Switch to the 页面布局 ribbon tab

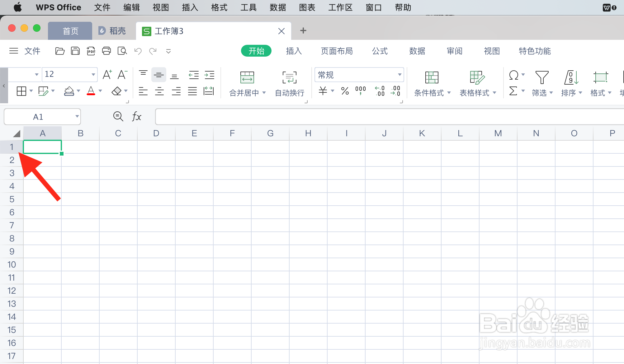[x=337, y=51]
